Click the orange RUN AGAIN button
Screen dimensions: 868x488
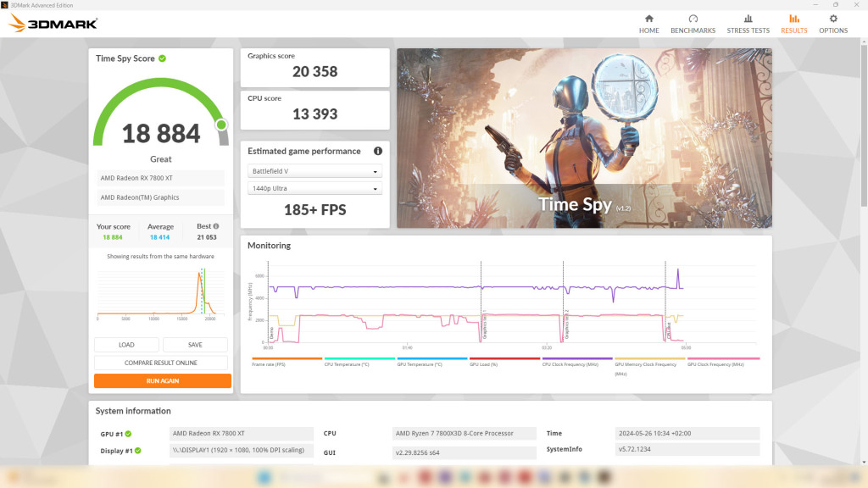click(162, 380)
